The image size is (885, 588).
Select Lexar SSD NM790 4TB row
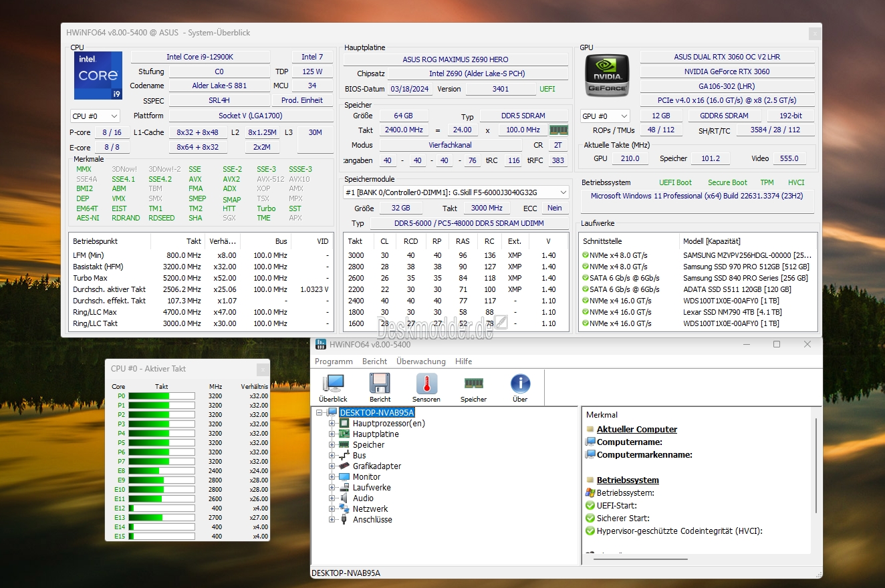[x=698, y=312]
